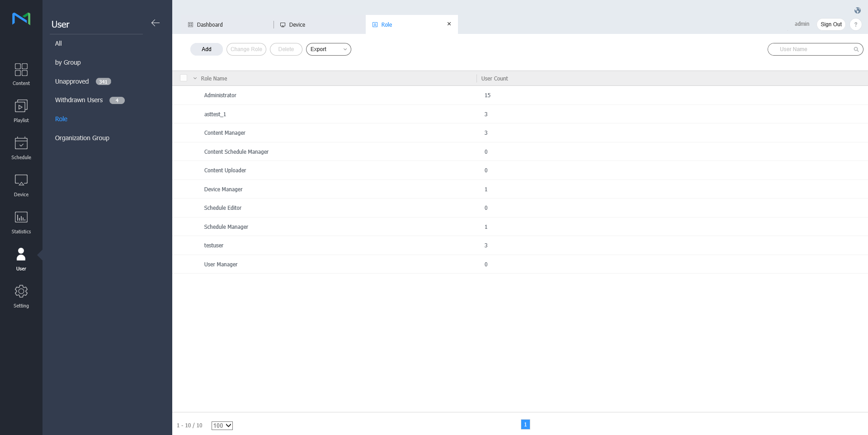Open the Device section in sidebar

pyautogui.click(x=21, y=186)
